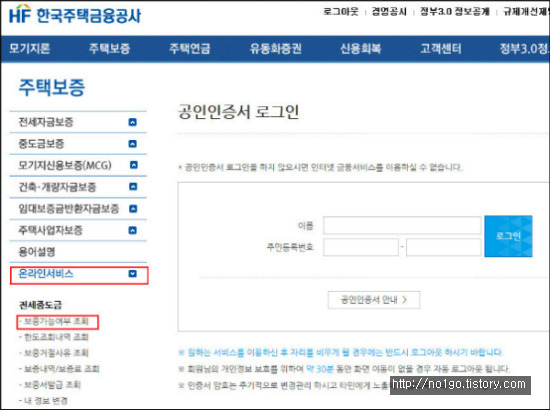550x410 pixels.
Task: Select the 유동화증권 main menu
Action: tap(275, 48)
